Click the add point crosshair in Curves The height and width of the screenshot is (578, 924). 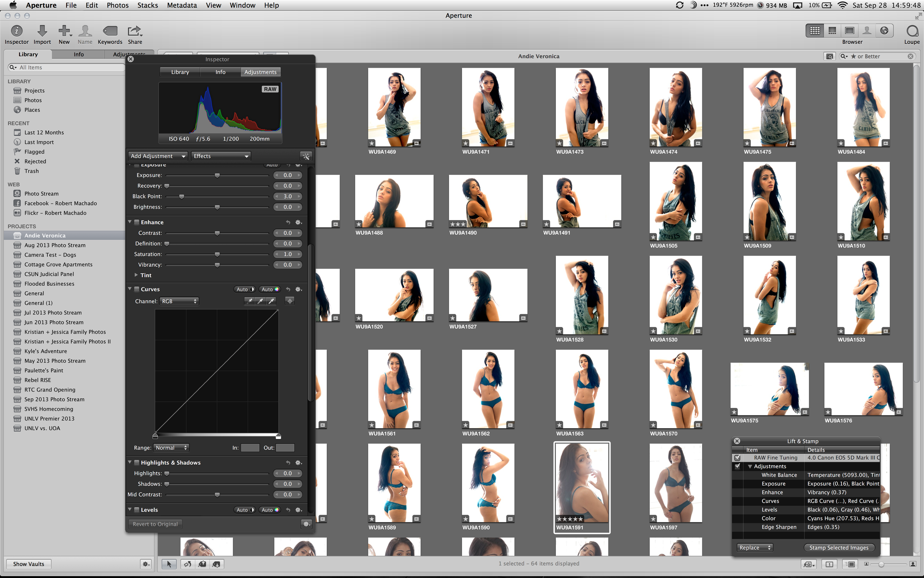[x=290, y=301]
